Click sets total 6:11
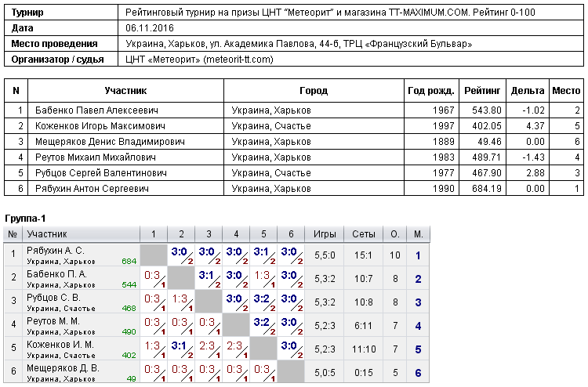This screenshot has height=387, width=588. pos(363,326)
